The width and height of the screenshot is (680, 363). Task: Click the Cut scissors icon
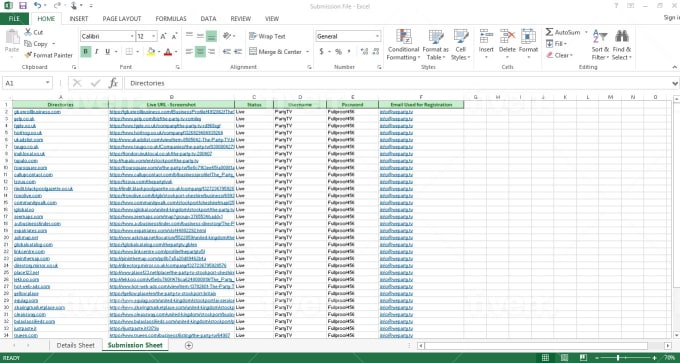click(28, 32)
